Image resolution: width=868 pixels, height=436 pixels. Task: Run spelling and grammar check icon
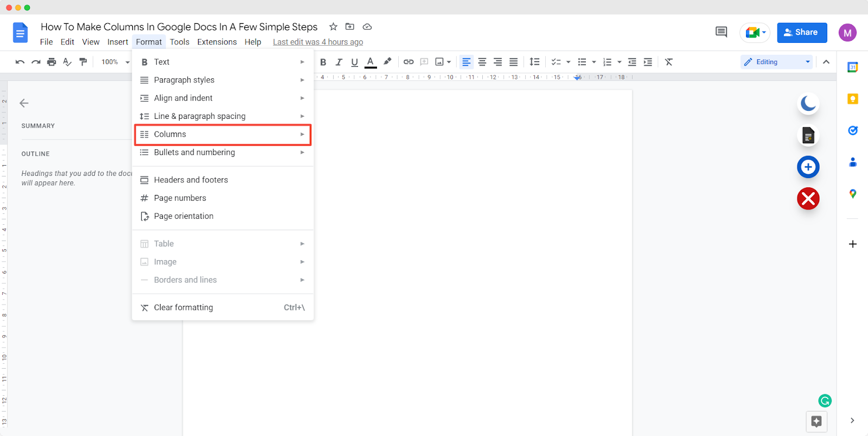(67, 62)
